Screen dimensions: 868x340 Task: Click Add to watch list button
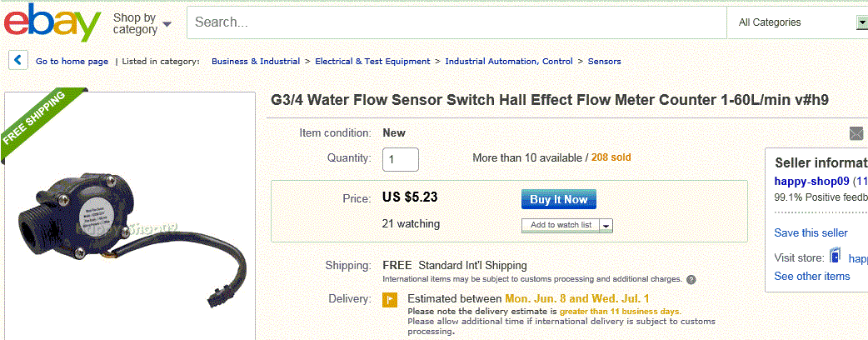pyautogui.click(x=561, y=225)
